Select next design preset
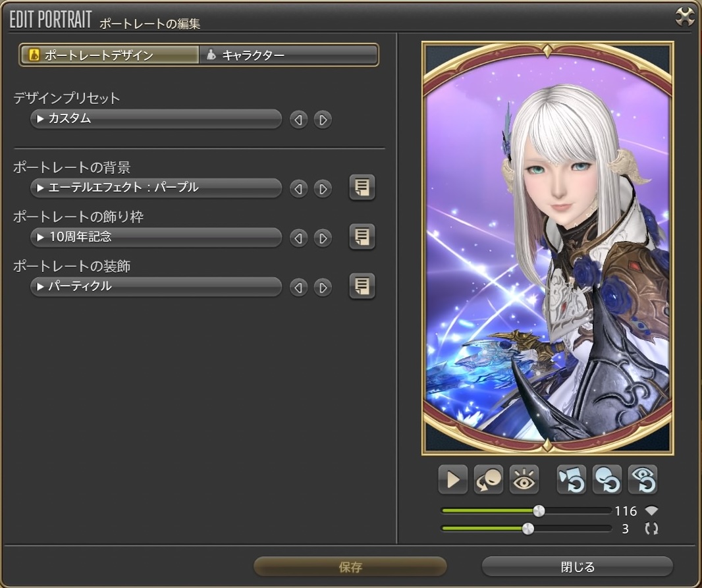The height and width of the screenshot is (588, 702). coord(323,120)
